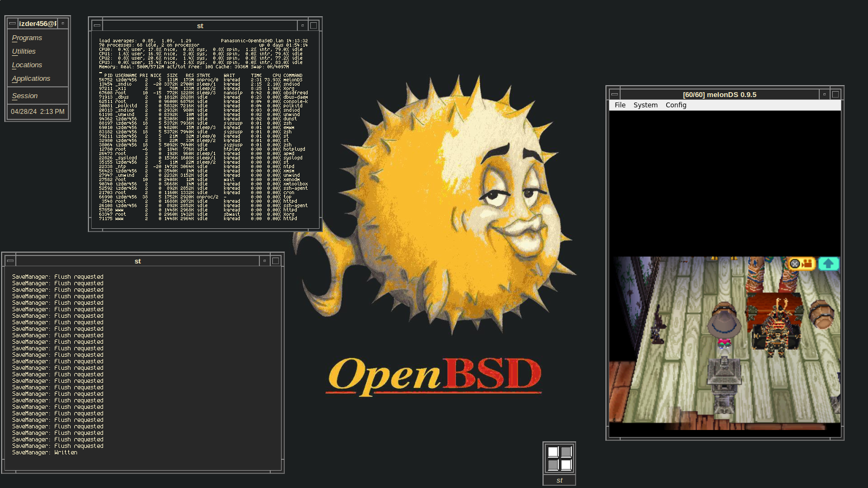
Task: Click the dunst process row in top
Action: pyautogui.click(x=198, y=119)
